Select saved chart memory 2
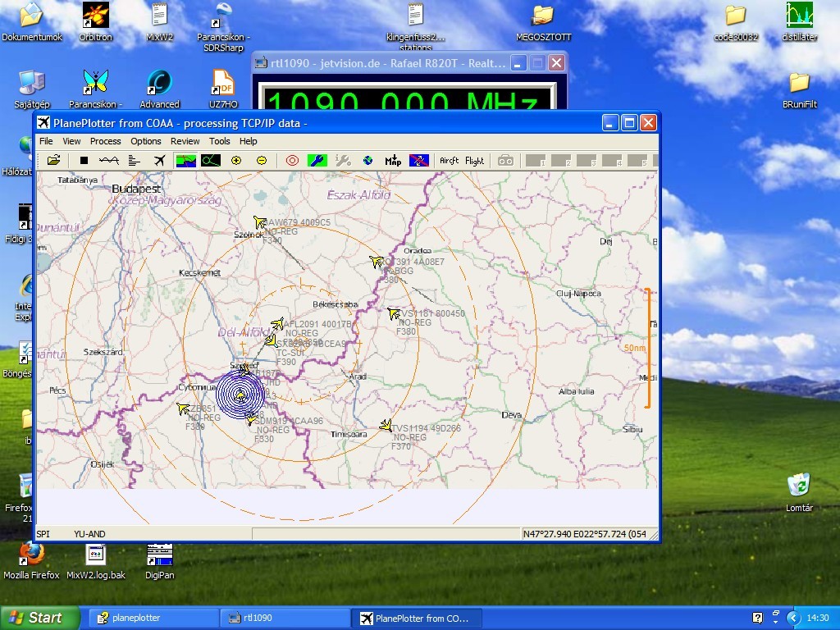Image resolution: width=840 pixels, height=630 pixels. (x=561, y=160)
